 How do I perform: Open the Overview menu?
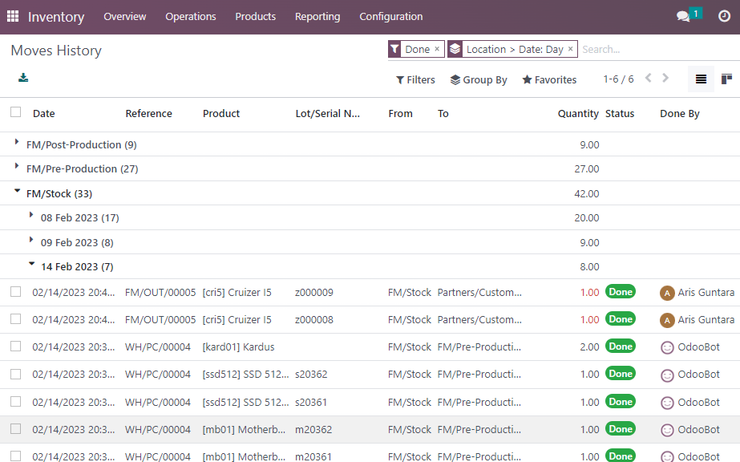point(125,17)
